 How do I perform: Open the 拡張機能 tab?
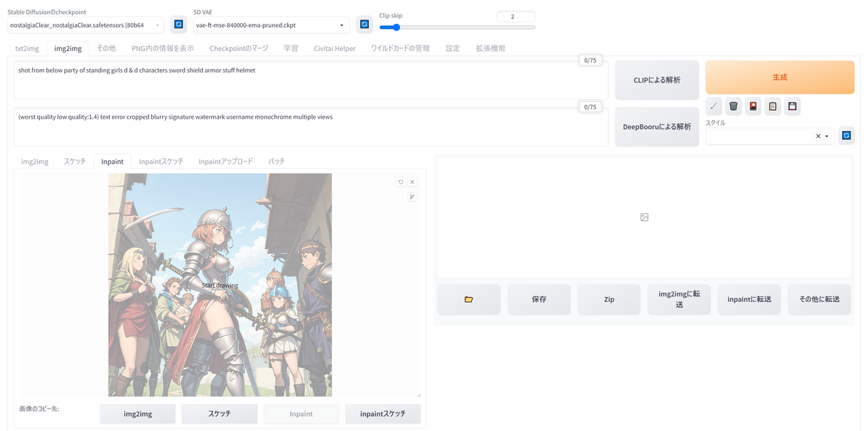pyautogui.click(x=490, y=48)
